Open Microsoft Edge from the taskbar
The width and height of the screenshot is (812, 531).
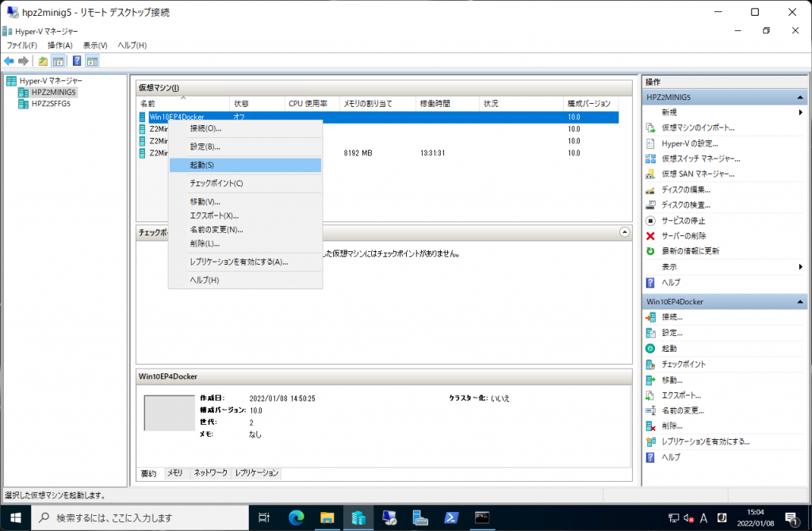(x=296, y=518)
